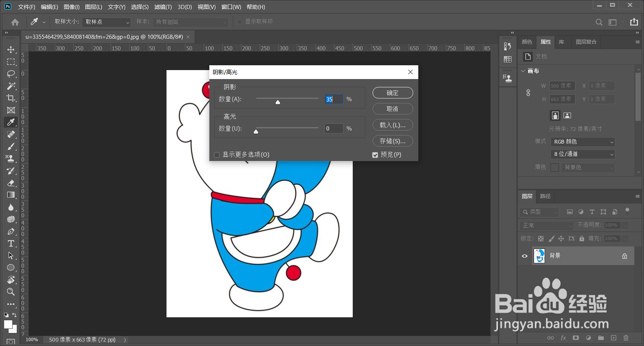Select the Move tool
This screenshot has width=644, height=346.
click(11, 50)
